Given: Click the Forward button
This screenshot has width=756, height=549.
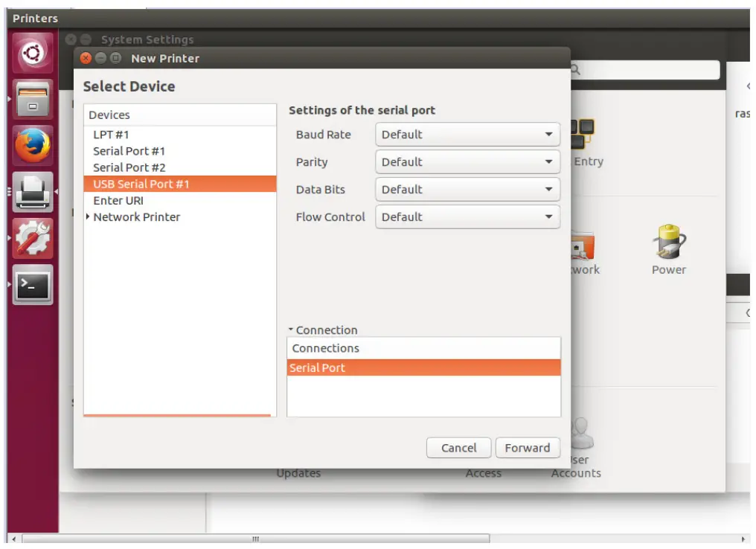Looking at the screenshot, I should (528, 449).
